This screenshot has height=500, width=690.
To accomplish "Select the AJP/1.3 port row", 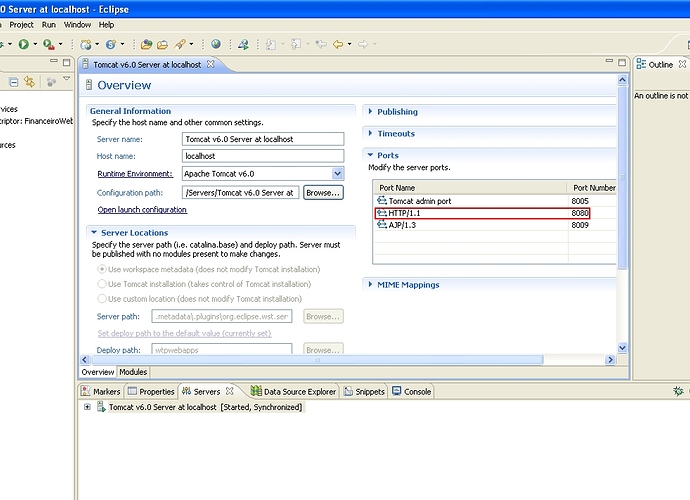I will [x=494, y=225].
